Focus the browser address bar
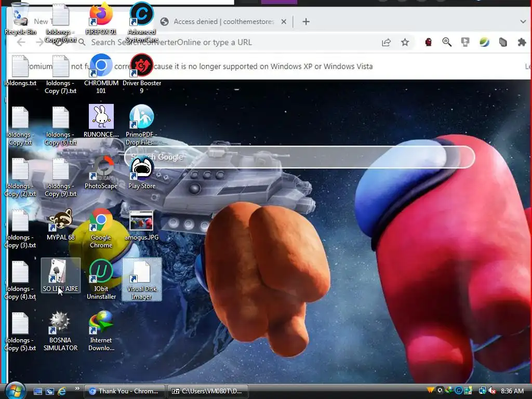 click(x=228, y=43)
